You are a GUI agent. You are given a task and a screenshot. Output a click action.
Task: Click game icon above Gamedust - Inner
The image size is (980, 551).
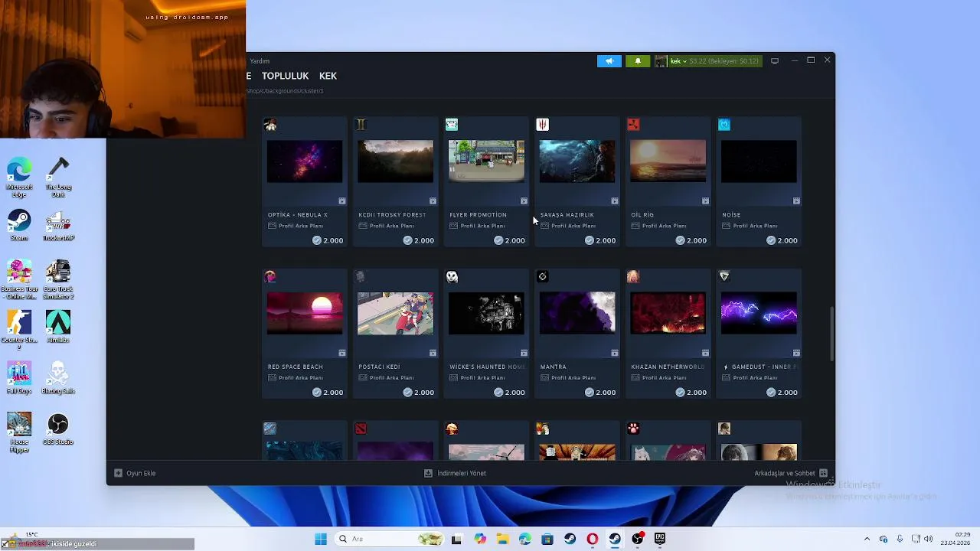coord(724,276)
